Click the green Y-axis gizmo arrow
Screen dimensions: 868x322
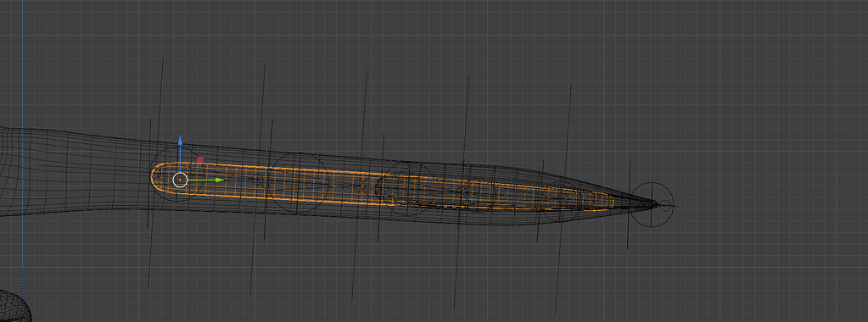click(x=219, y=180)
